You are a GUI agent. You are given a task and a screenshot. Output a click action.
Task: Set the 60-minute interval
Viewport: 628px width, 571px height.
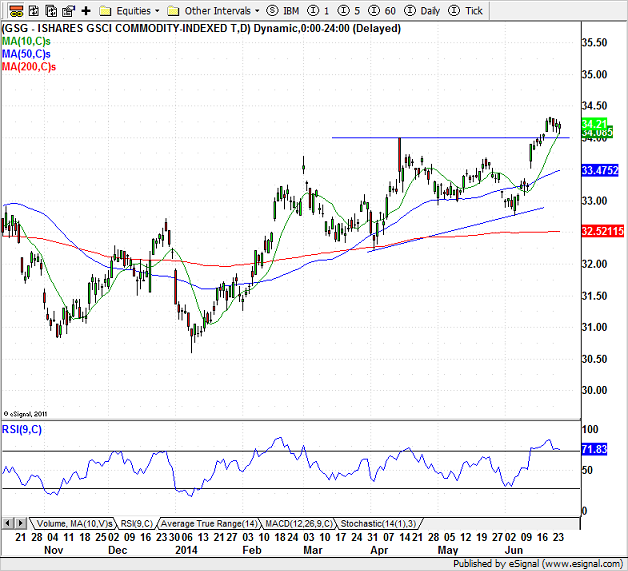click(382, 11)
